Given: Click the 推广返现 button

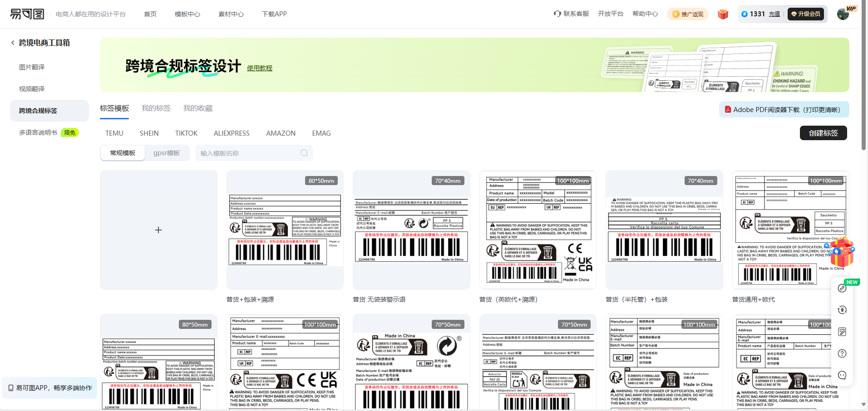Looking at the screenshot, I should pyautogui.click(x=688, y=14).
